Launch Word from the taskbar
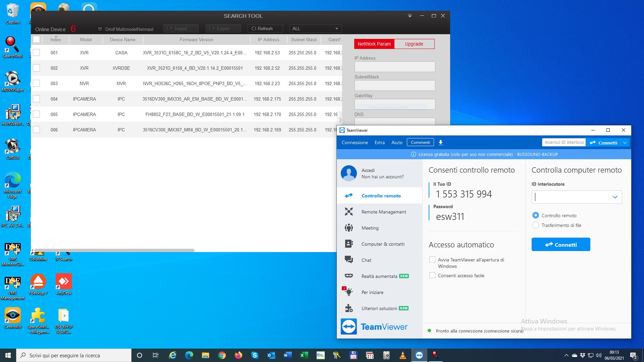The width and height of the screenshot is (644, 362). point(287,355)
